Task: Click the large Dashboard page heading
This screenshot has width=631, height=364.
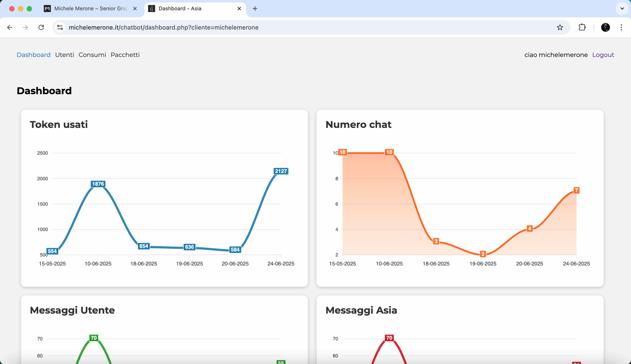Action: point(44,91)
